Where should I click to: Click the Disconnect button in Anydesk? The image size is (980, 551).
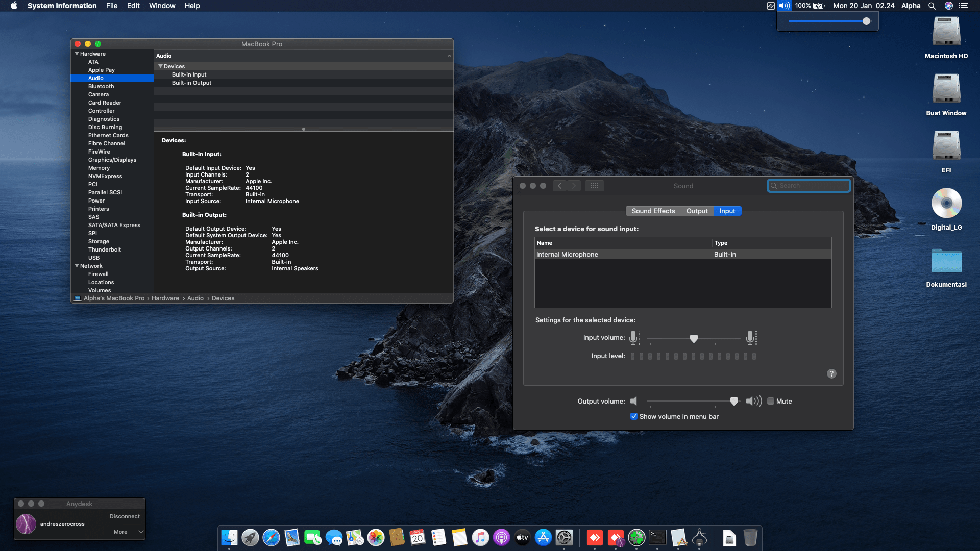click(125, 516)
